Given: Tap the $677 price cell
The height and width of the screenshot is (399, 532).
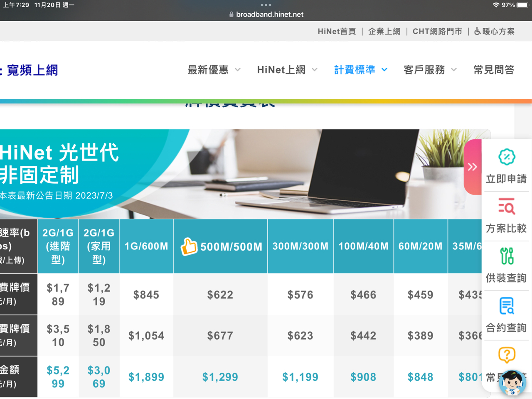Looking at the screenshot, I should (220, 335).
